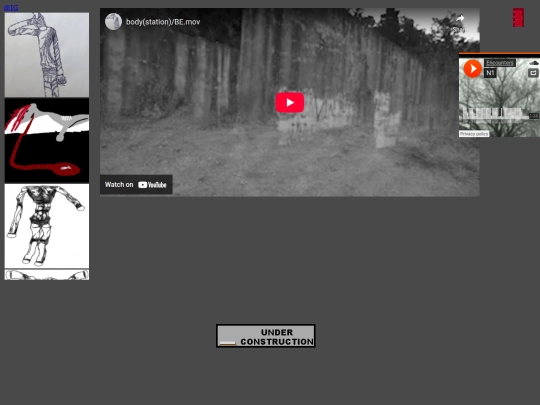Play the SoundCloud N1 track
540x405 pixels.
472,69
